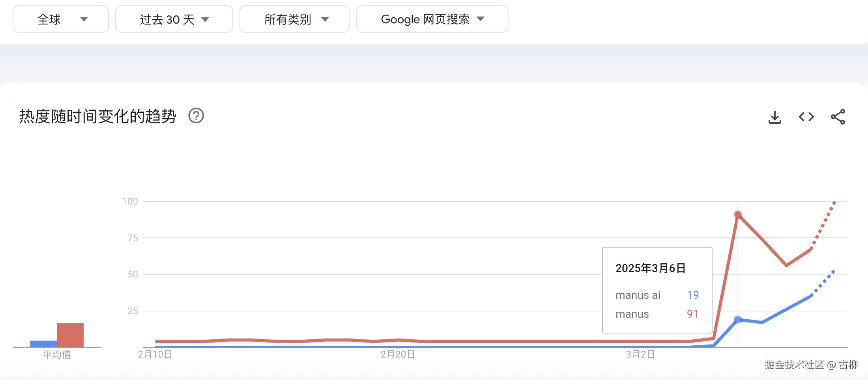The image size is (868, 380).
Task: Click the blue manus ai data point
Action: point(738,320)
